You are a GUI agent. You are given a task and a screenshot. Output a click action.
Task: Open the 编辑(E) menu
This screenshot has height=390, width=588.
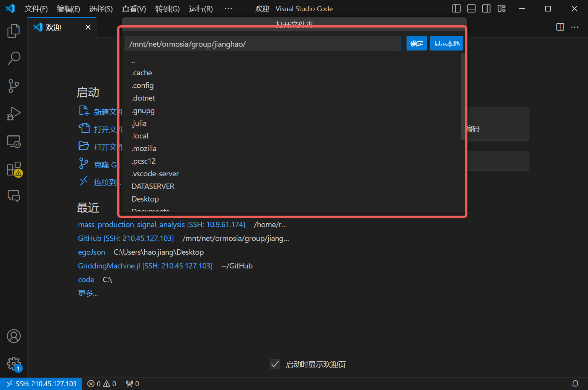coord(68,9)
